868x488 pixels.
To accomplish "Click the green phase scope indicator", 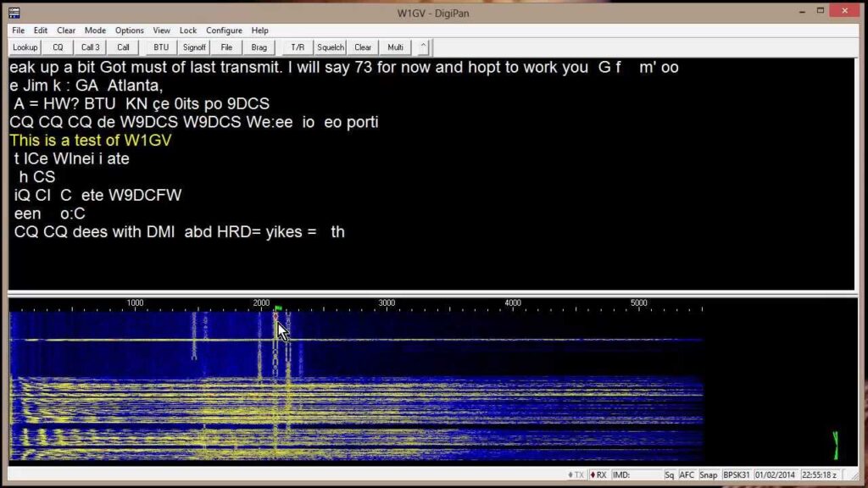I will pyautogui.click(x=835, y=446).
